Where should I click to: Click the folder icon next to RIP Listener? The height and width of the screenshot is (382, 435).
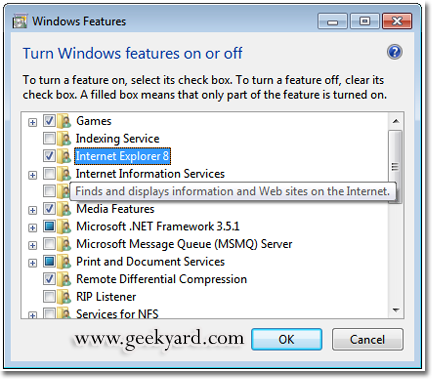[x=64, y=297]
